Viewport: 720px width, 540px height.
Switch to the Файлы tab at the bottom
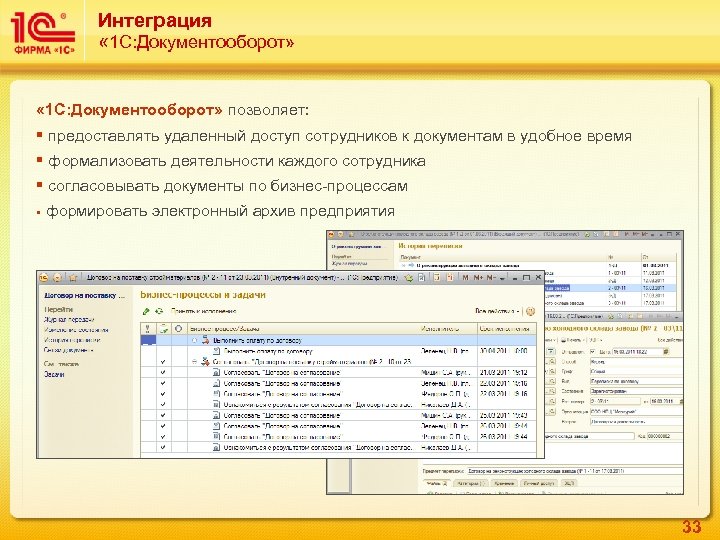coord(437,484)
